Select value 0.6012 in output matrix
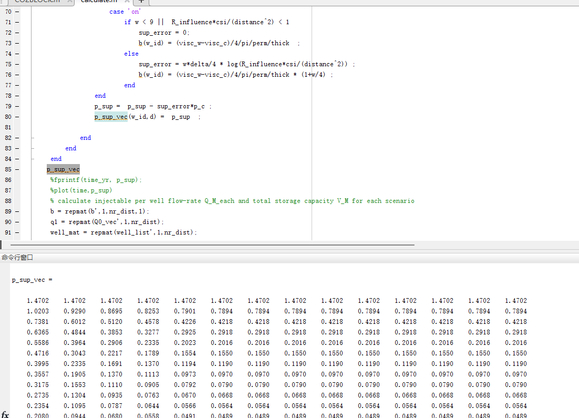Viewport: 579px width, 418px height. [74, 322]
